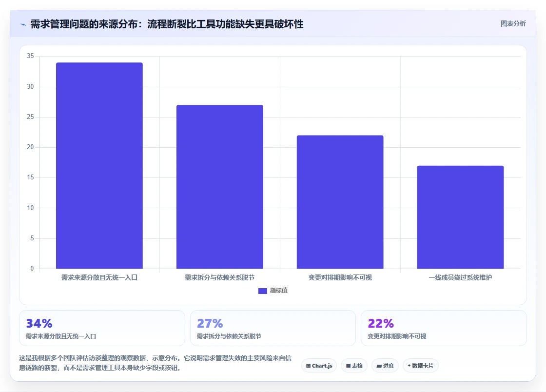Click the Chart.js tag chip
The height and width of the screenshot is (392, 546).
click(319, 366)
